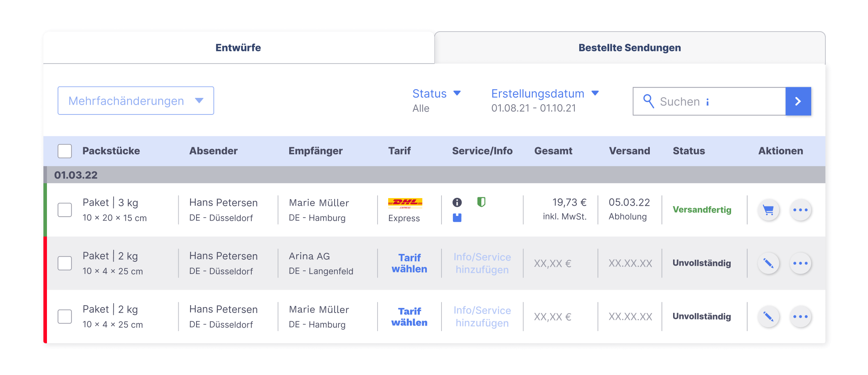
Task: Switch to the Bestellte Sendungen tab
Action: pos(629,47)
